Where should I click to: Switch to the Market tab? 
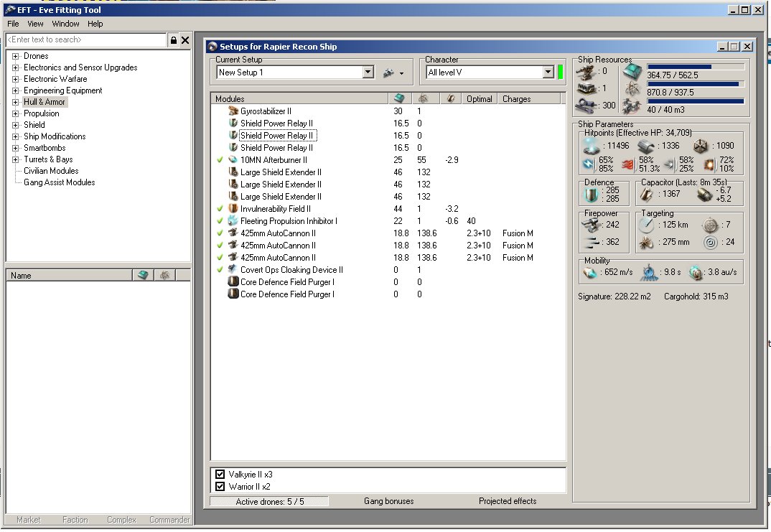29,520
